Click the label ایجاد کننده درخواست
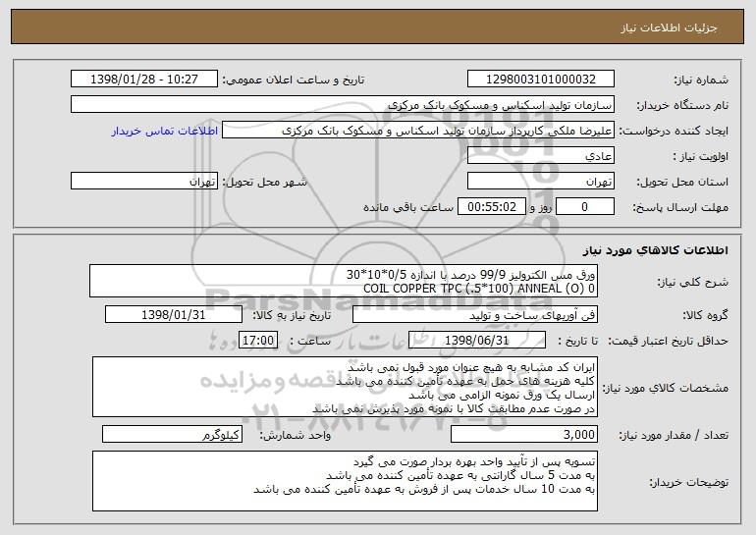 [x=674, y=131]
